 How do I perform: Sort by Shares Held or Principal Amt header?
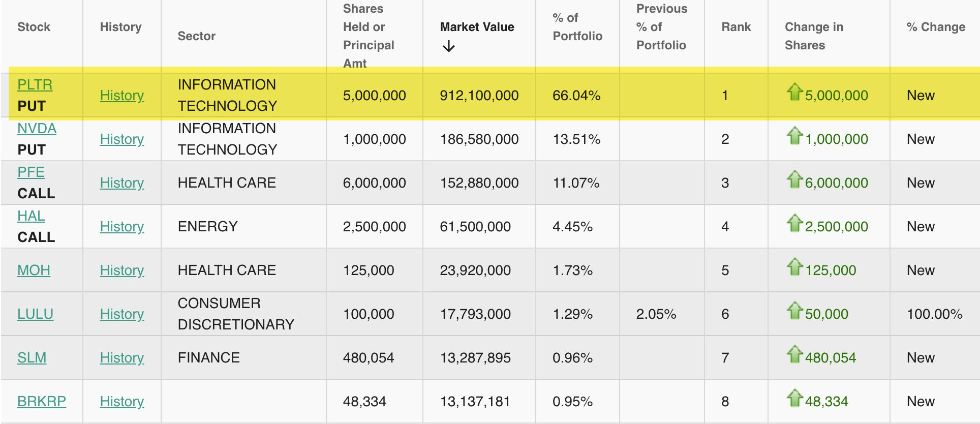coord(369,36)
